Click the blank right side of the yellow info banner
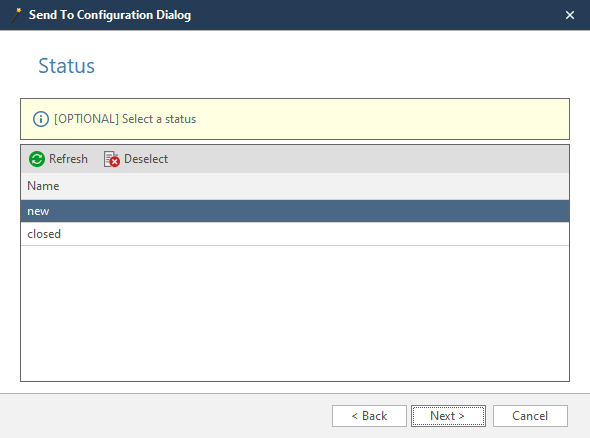Screen dimensions: 590x438 382,119
